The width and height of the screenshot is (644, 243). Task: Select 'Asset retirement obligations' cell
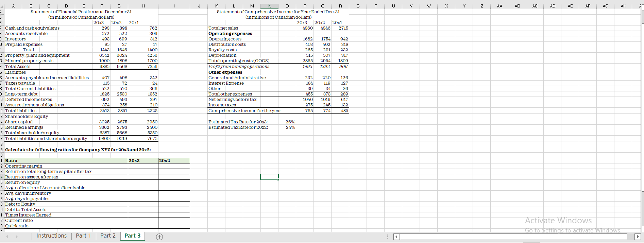click(35, 105)
